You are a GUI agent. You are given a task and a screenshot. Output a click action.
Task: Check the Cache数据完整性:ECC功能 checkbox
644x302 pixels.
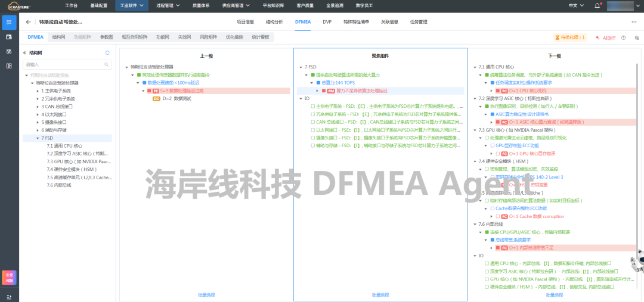click(x=493, y=208)
